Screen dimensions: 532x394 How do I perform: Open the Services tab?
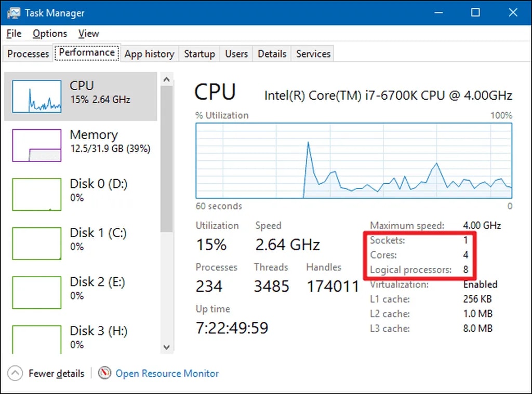tap(312, 53)
